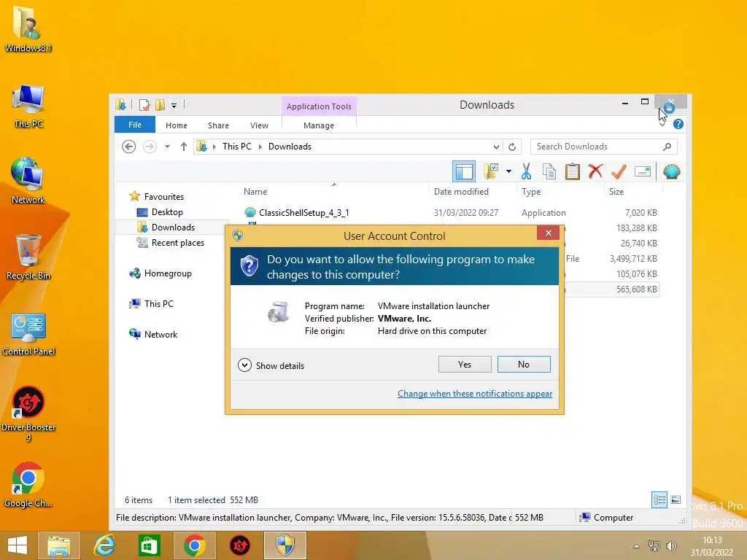The height and width of the screenshot is (560, 747).
Task: Click Downloads in the address breadcrumb
Action: click(x=290, y=147)
